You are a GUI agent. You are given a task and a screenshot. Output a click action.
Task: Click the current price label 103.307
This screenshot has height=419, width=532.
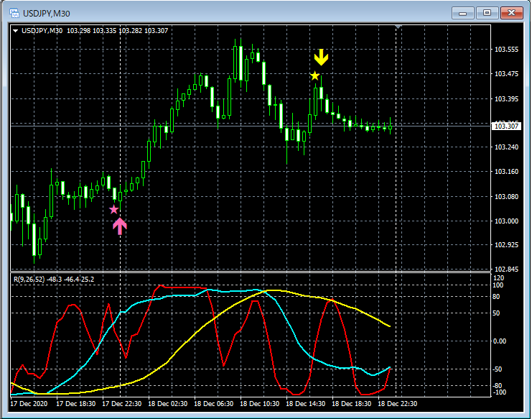pyautogui.click(x=508, y=126)
